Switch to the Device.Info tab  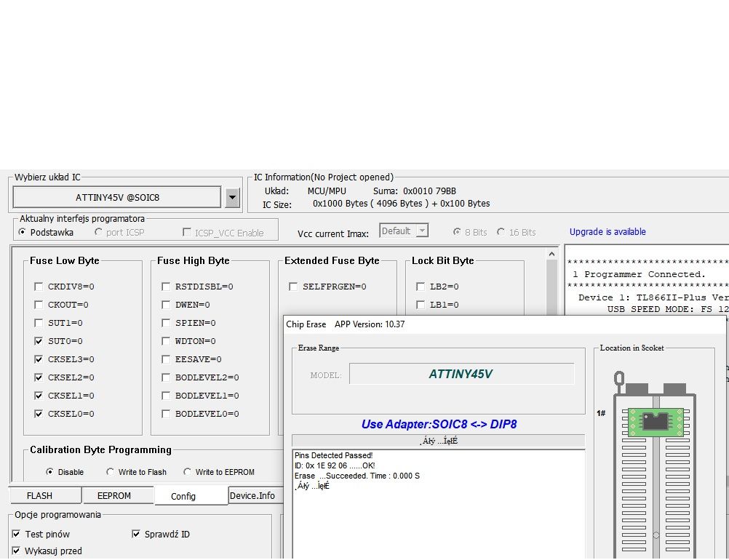point(252,496)
